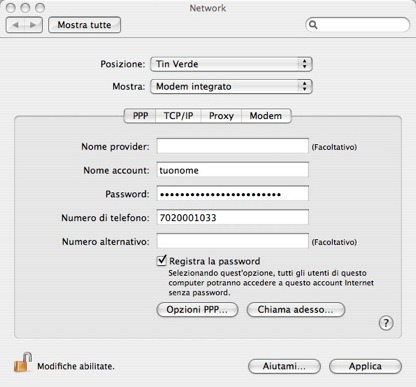Click the Password field

coord(233,194)
